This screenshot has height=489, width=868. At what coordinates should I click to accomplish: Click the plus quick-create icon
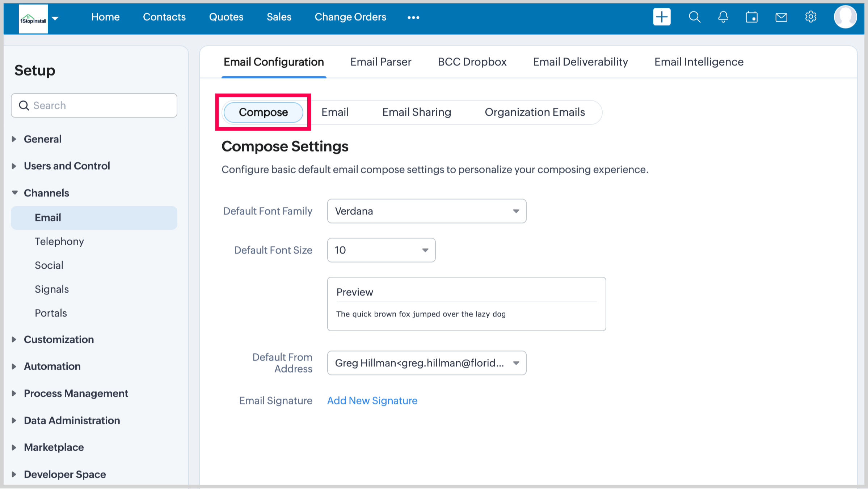pos(661,17)
